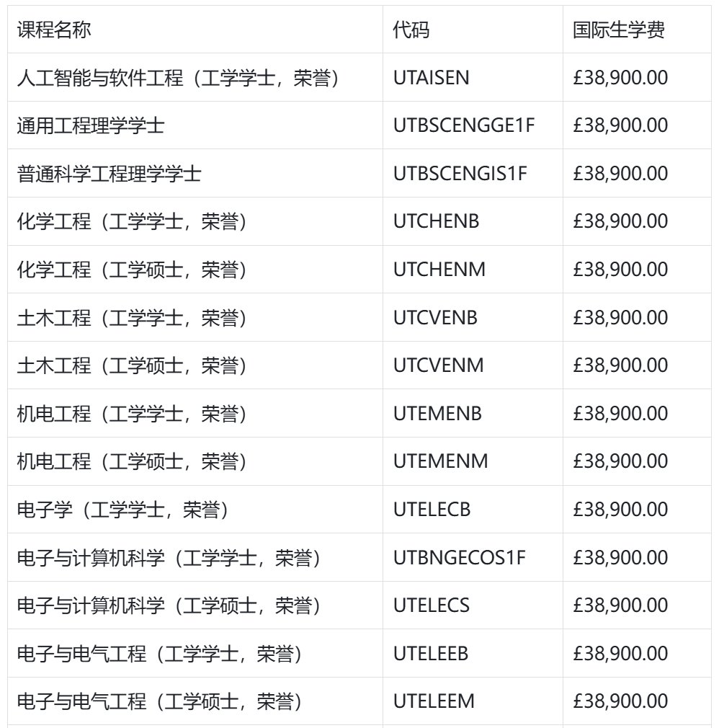Image resolution: width=719 pixels, height=728 pixels.
Task: Click the UTCVENM code cell
Action: [438, 365]
